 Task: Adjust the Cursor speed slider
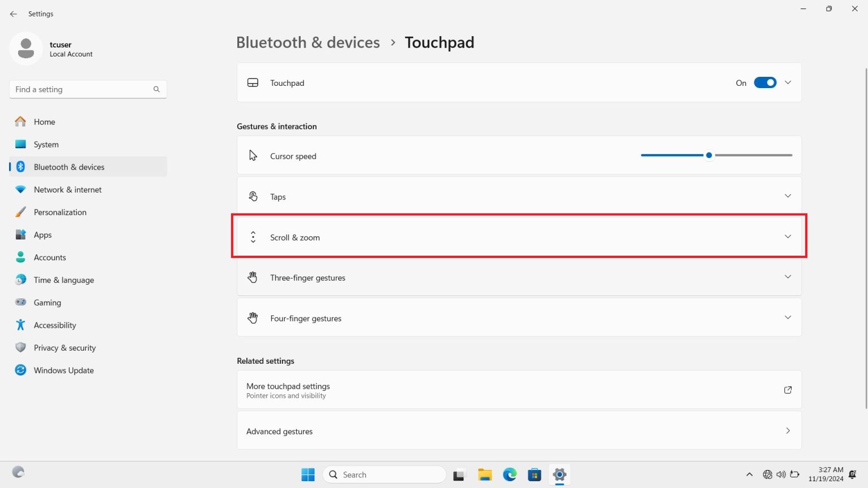pyautogui.click(x=709, y=155)
